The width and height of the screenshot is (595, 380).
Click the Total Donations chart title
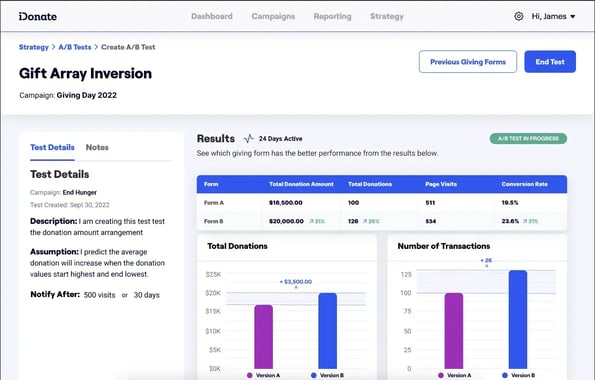pyautogui.click(x=237, y=246)
